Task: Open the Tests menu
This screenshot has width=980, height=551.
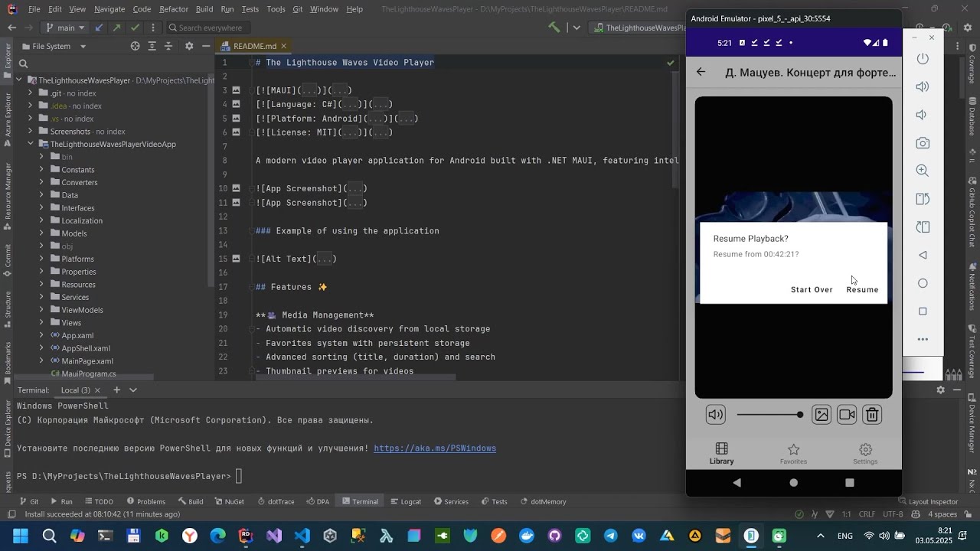Action: (x=250, y=9)
